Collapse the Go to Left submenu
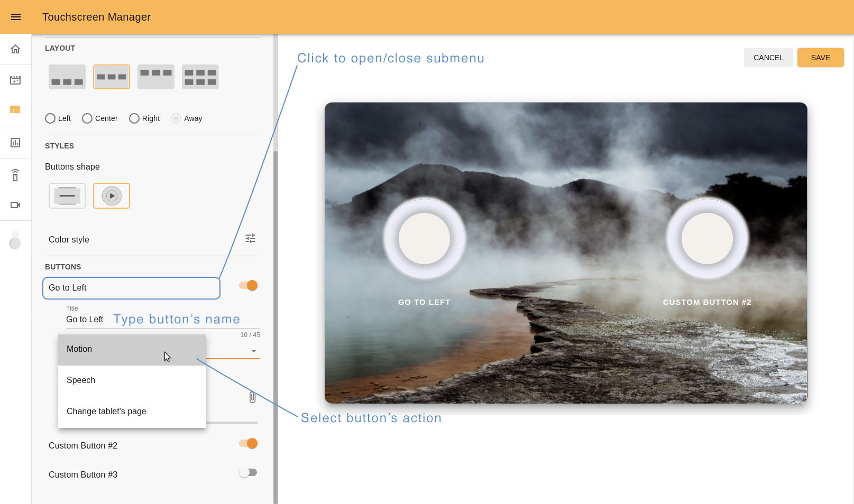The width and height of the screenshot is (854, 504). (131, 288)
